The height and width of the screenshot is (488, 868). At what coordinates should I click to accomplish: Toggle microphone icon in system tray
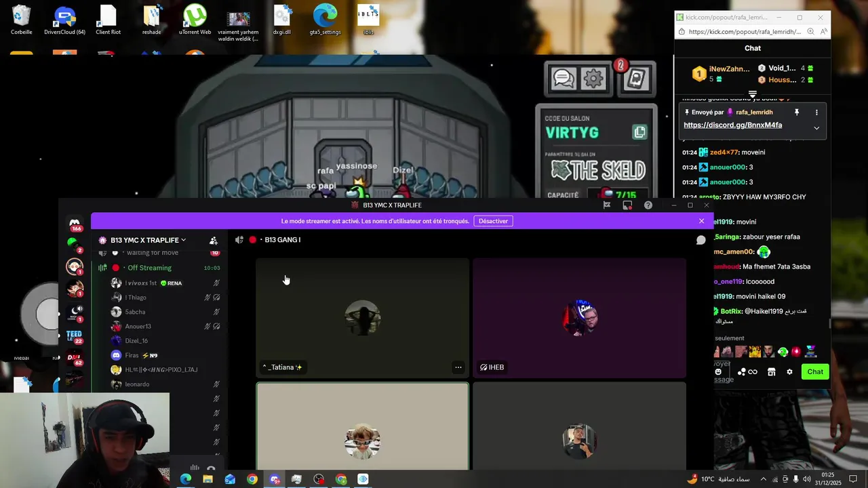[795, 479]
